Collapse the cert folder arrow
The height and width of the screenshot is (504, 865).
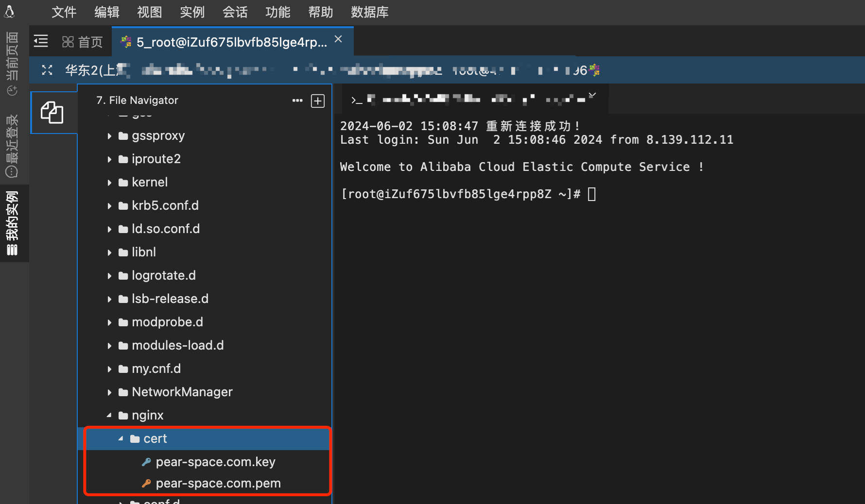point(121,438)
